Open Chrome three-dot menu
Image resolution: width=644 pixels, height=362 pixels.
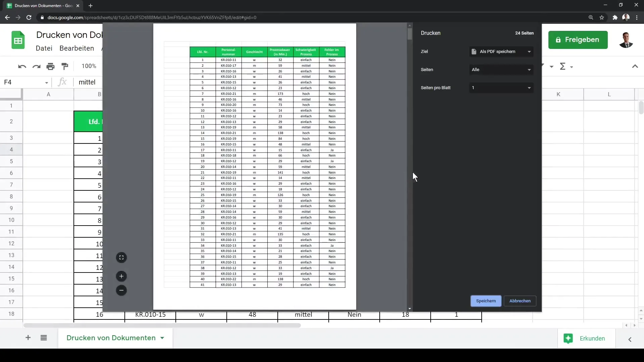(637, 17)
